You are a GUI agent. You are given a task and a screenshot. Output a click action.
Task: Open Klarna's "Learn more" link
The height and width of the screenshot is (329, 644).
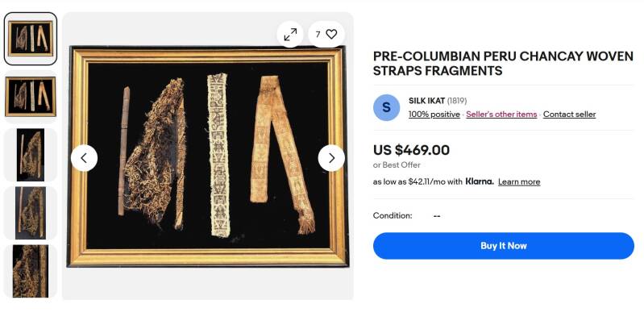pyautogui.click(x=519, y=182)
